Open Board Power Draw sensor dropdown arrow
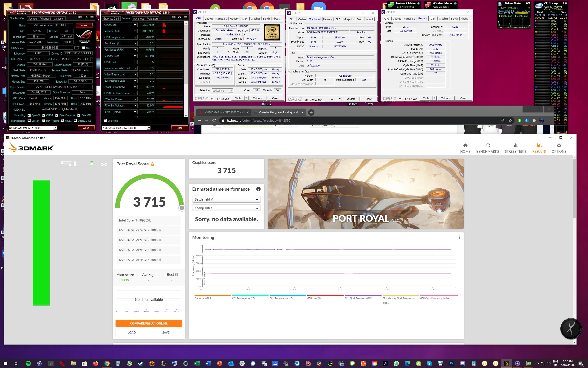Viewport: 588px width, 368px height. 135,87
